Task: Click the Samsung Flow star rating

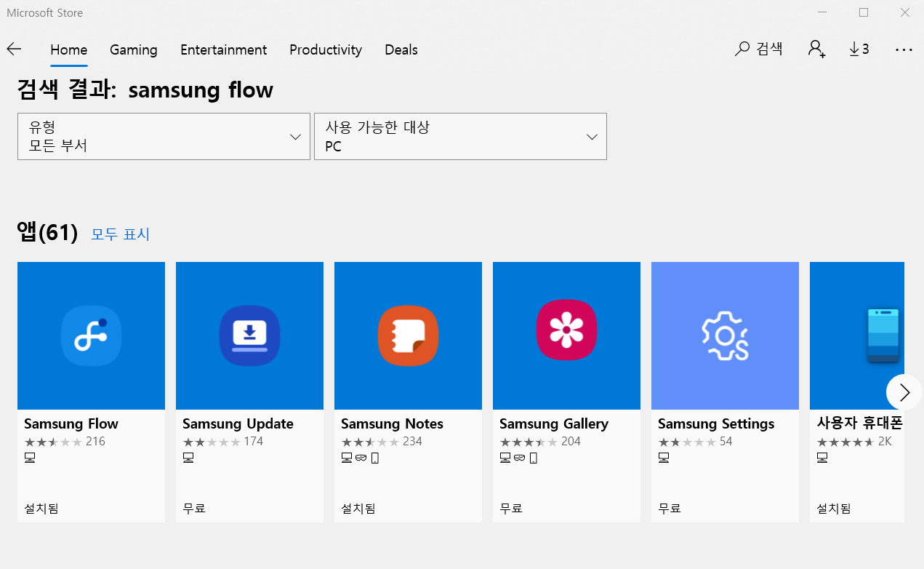Action: coord(53,442)
